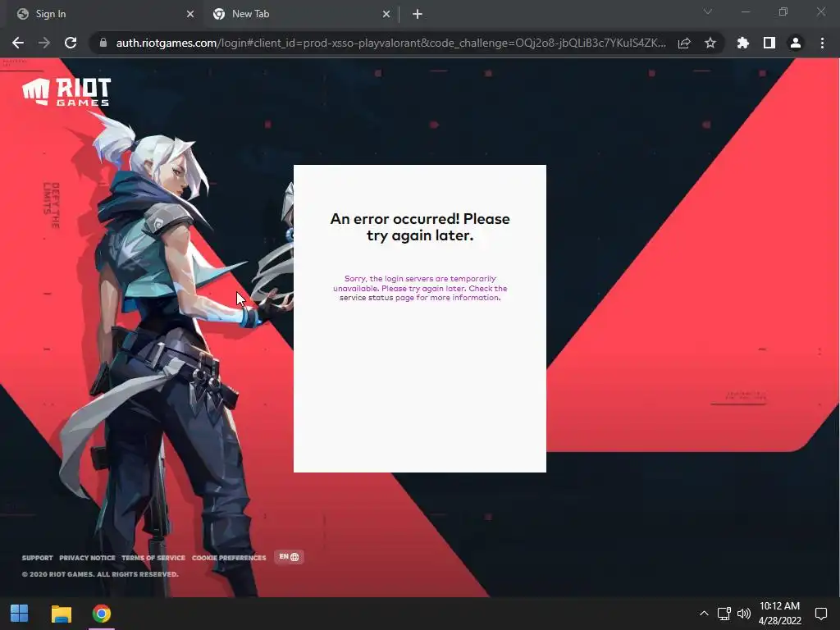
Task: Open a new browser tab
Action: pos(418,14)
